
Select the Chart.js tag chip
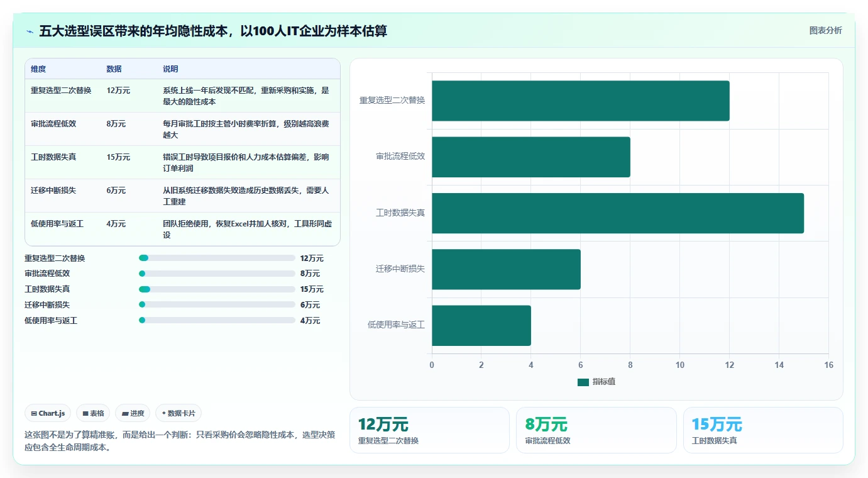pyautogui.click(x=48, y=413)
